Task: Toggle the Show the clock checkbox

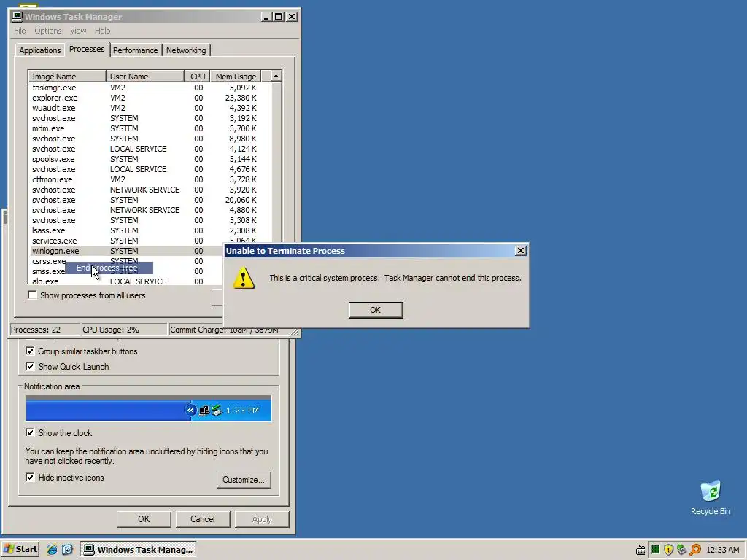Action: pos(30,432)
